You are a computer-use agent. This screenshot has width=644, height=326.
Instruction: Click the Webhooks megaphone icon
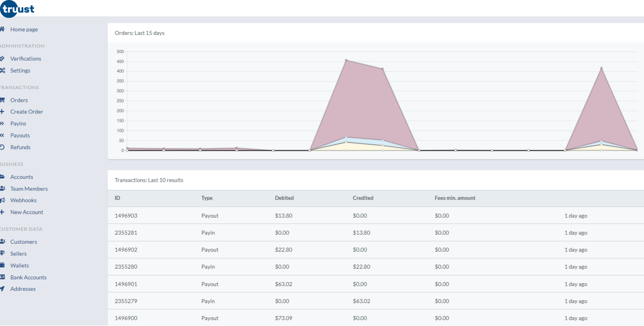(x=2, y=200)
